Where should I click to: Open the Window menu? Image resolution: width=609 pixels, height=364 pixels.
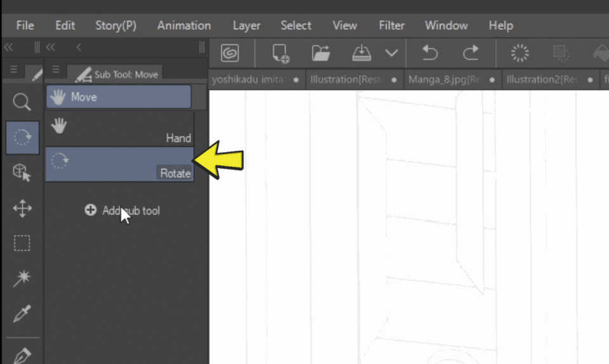tap(446, 25)
